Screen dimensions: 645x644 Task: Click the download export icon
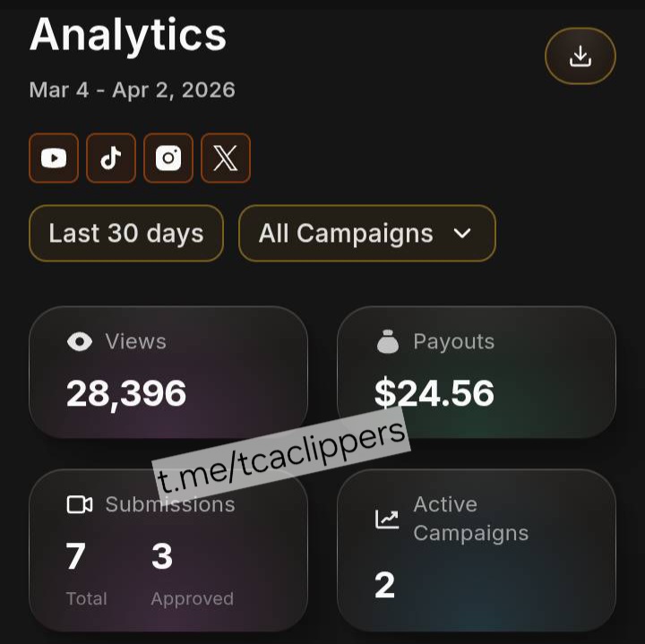pyautogui.click(x=580, y=56)
